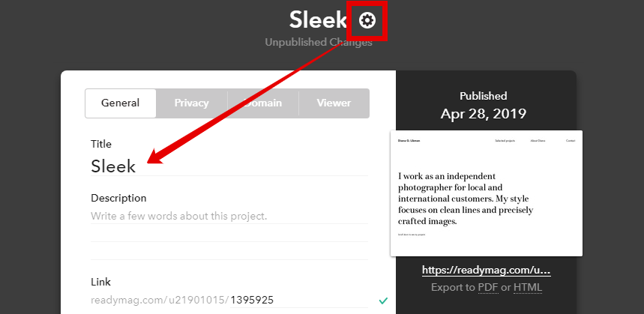This screenshot has width=644, height=314.
Task: Click Contact in the preview header
Action: coord(571,141)
